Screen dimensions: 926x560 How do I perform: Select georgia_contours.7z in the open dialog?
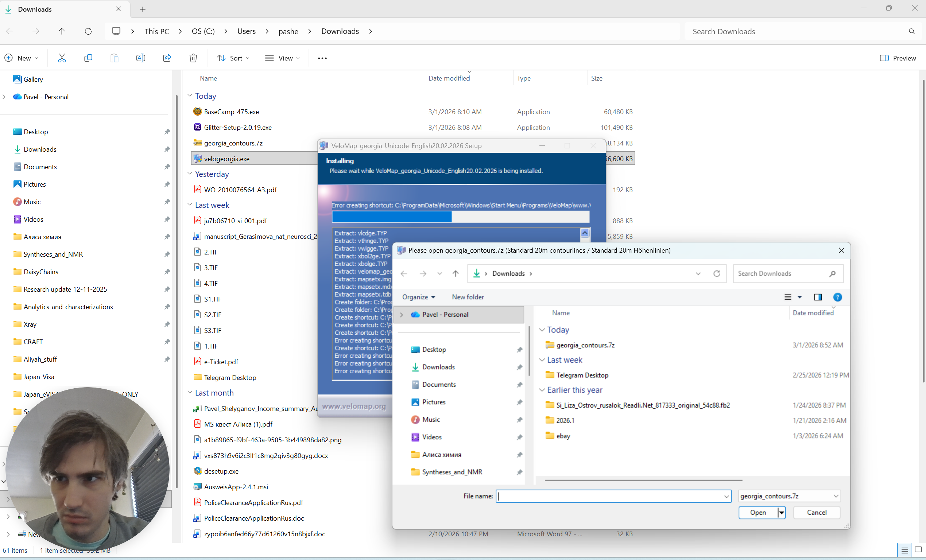(585, 345)
